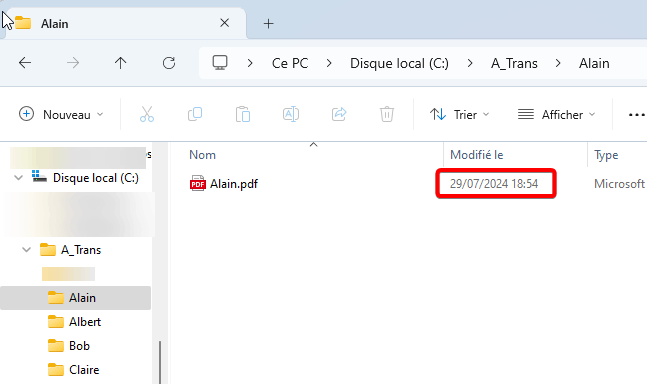Expand chevron after Disque local (C:) breadcrumb
Screen dimensions: 647x384
[x=470, y=63]
